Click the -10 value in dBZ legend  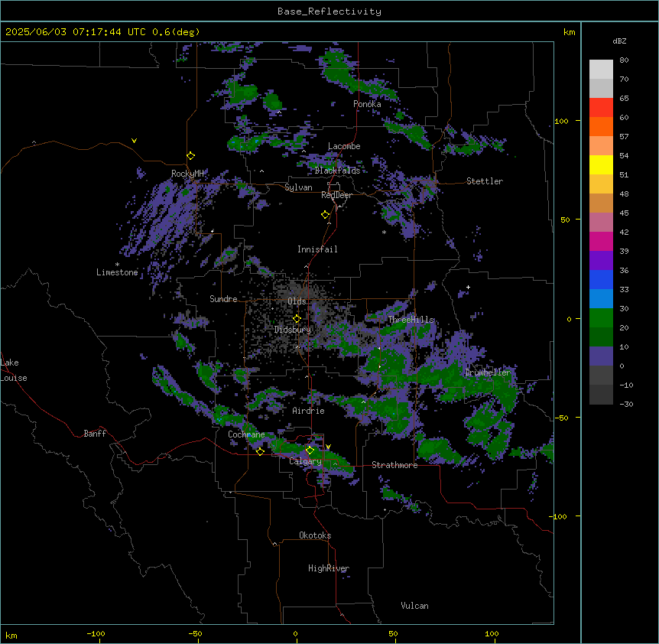pos(626,385)
